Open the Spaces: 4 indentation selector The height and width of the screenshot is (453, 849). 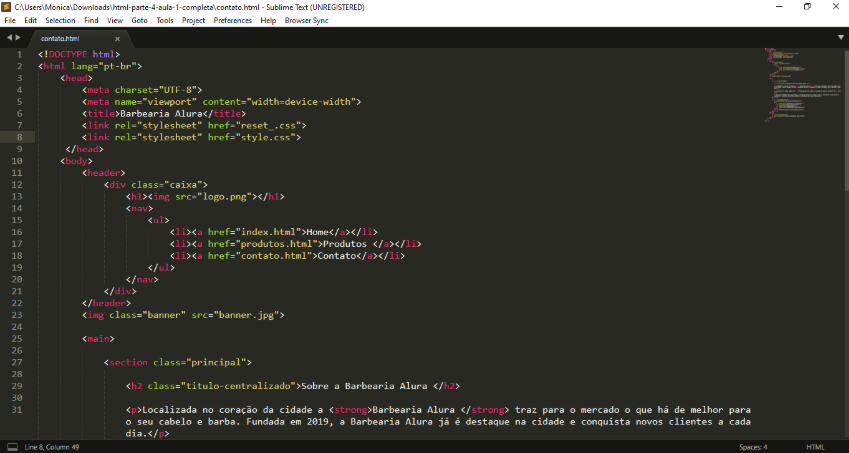coord(753,447)
